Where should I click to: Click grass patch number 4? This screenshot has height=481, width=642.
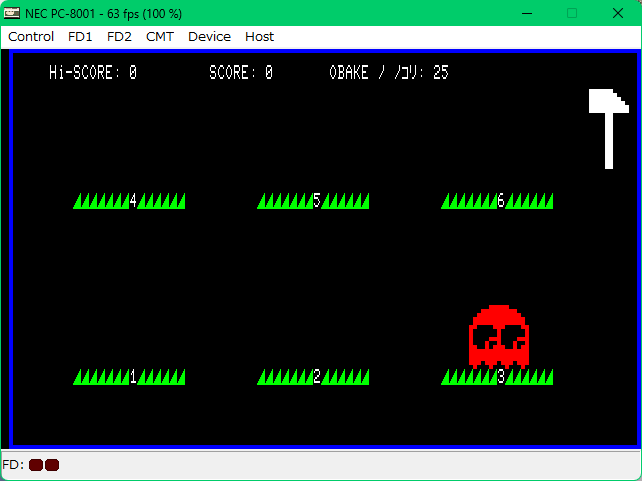[129, 201]
